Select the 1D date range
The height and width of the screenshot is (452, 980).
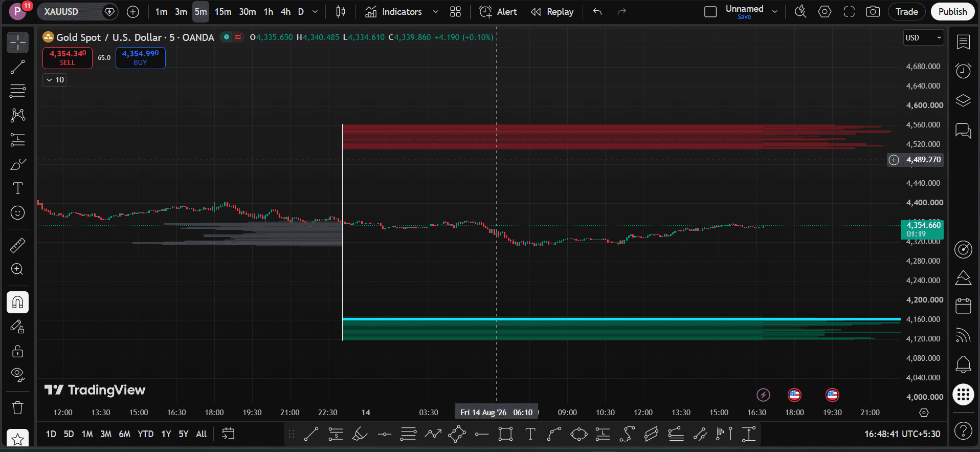coord(51,434)
